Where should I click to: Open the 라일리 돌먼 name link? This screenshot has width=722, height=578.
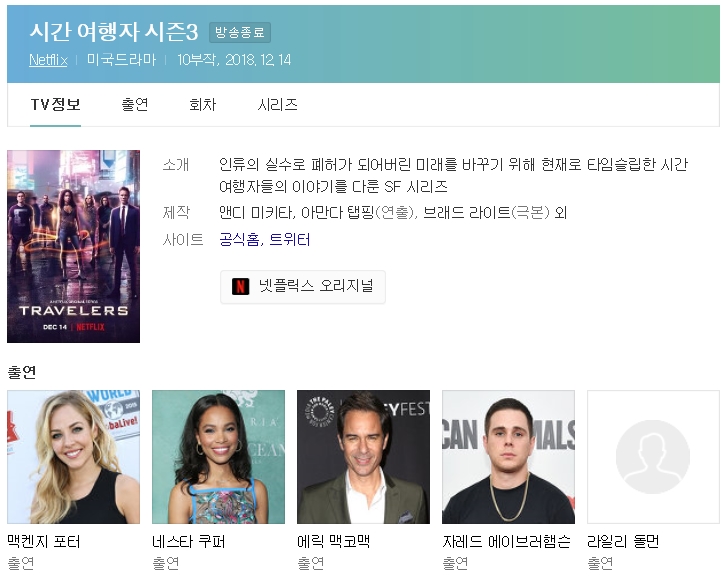[x=623, y=542]
